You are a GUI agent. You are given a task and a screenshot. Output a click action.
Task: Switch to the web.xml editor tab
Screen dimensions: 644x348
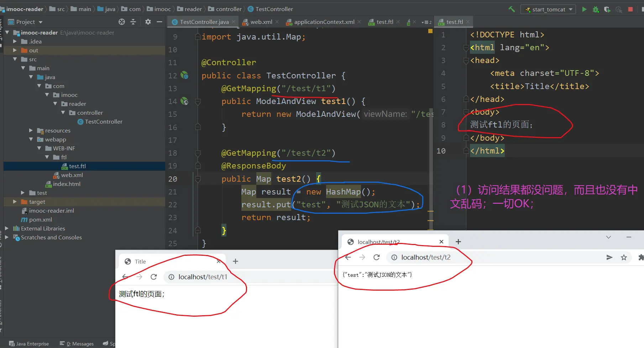click(x=261, y=22)
